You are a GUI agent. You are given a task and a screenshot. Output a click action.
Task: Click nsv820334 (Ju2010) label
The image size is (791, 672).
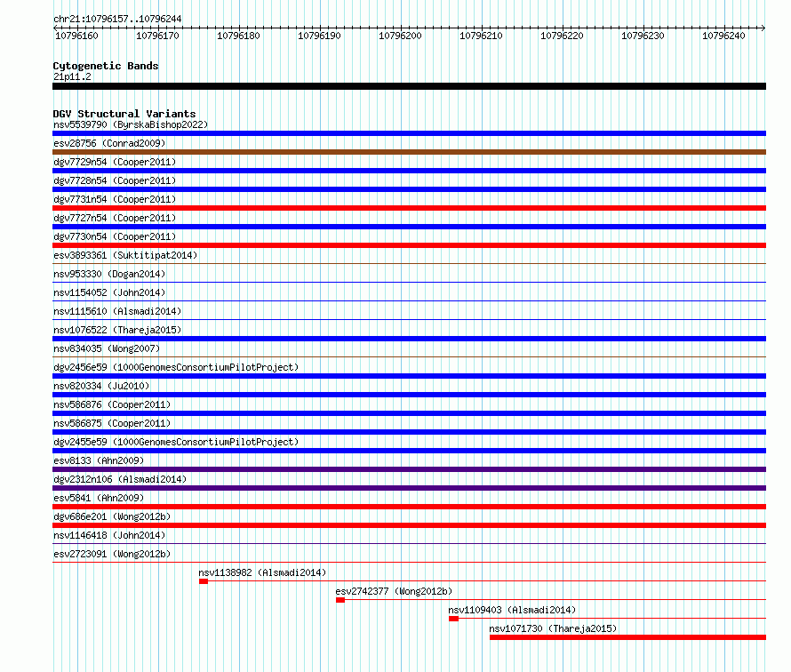tap(101, 386)
